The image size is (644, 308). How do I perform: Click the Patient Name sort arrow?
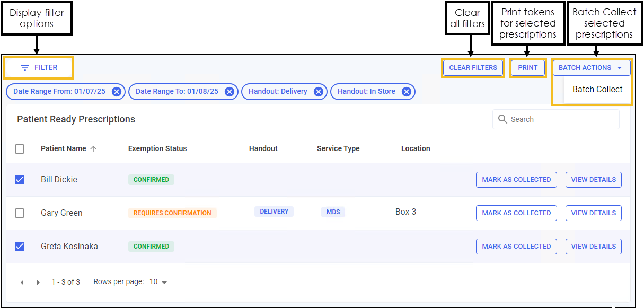(93, 149)
